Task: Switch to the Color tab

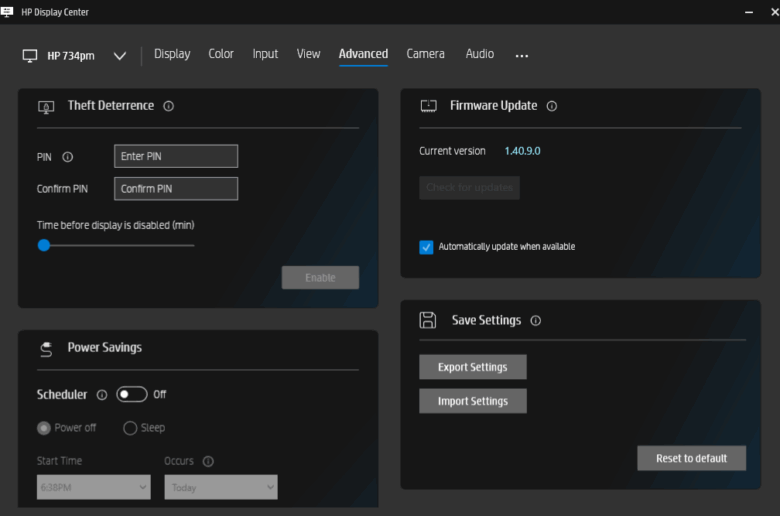Action: tap(221, 54)
